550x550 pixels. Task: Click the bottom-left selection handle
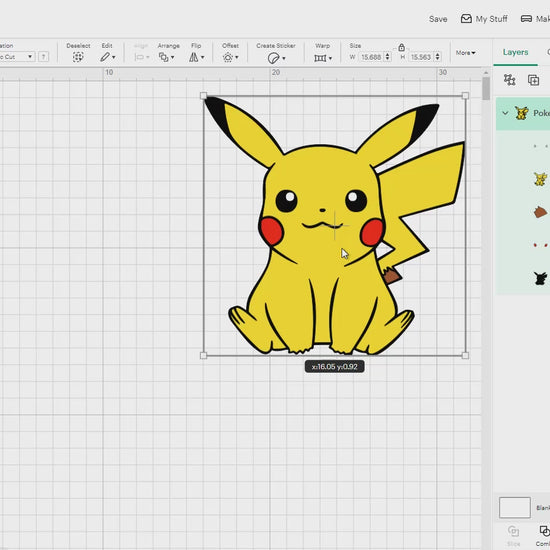point(203,355)
